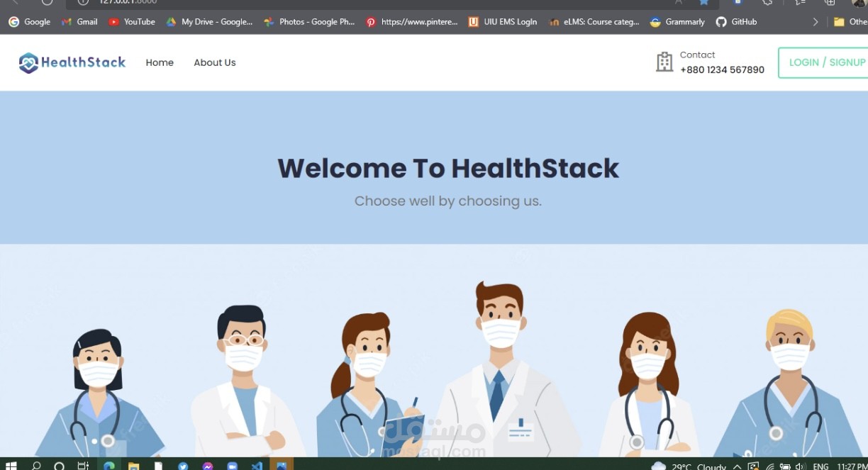The width and height of the screenshot is (868, 470).
Task: Click the HealthStack logo icon
Action: (x=28, y=62)
